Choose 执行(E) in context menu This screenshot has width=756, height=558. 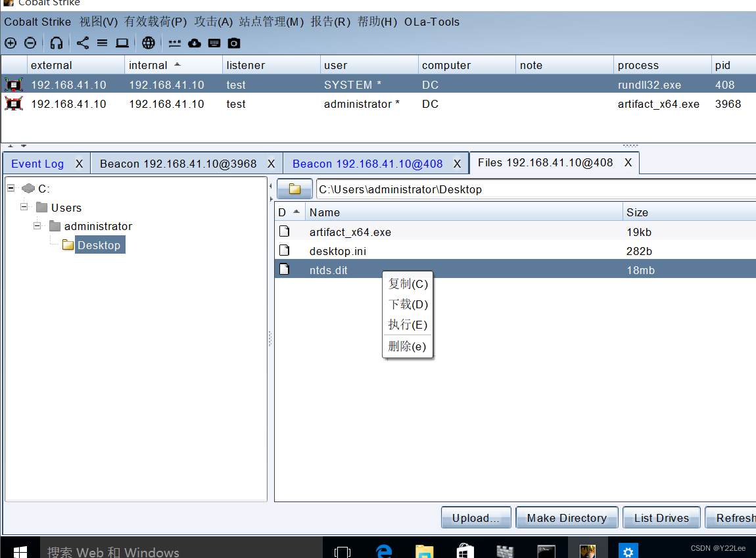click(x=408, y=324)
